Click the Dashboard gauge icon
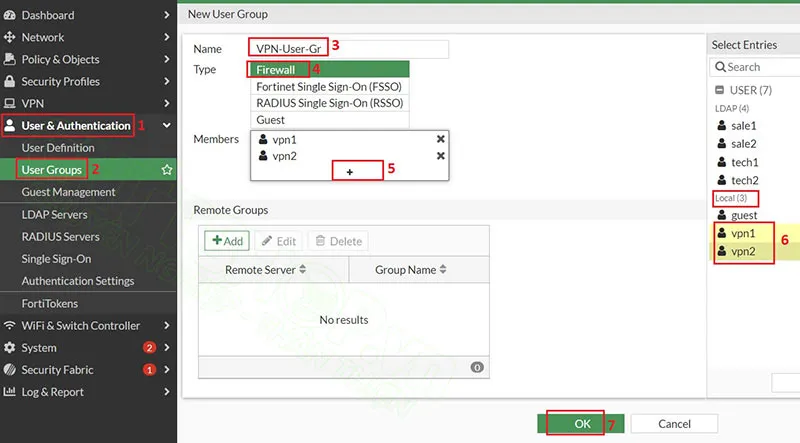Image resolution: width=800 pixels, height=443 pixels. 9,15
